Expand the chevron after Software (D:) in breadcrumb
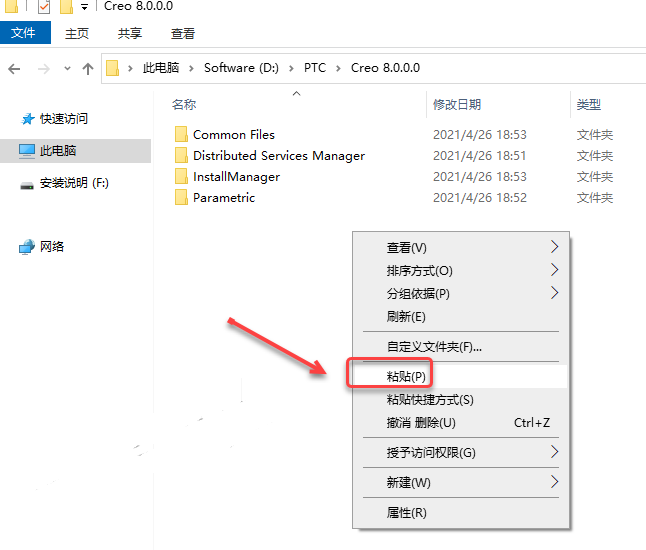The image size is (646, 550). (x=291, y=68)
